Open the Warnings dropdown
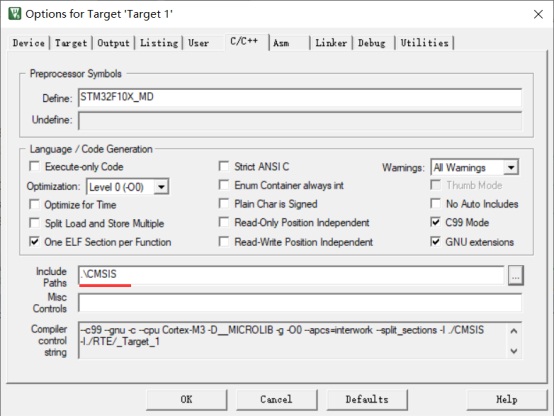The image size is (554, 416). click(x=511, y=167)
